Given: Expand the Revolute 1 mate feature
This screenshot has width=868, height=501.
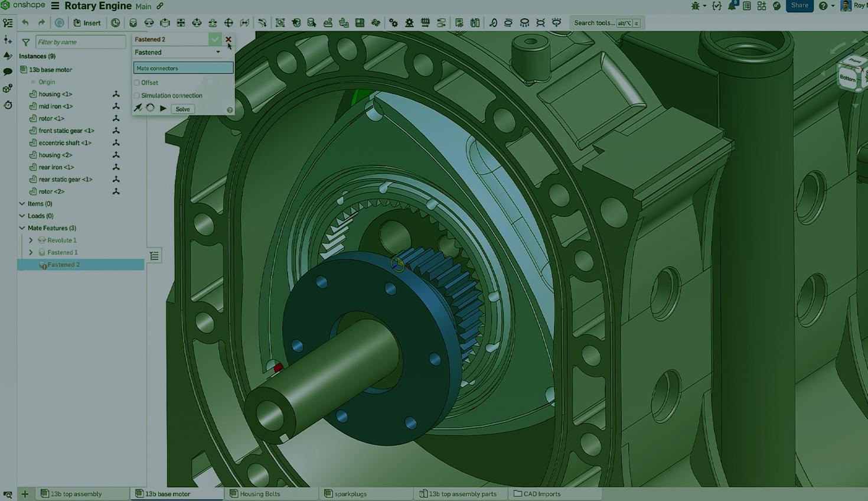Looking at the screenshot, I should tap(31, 240).
